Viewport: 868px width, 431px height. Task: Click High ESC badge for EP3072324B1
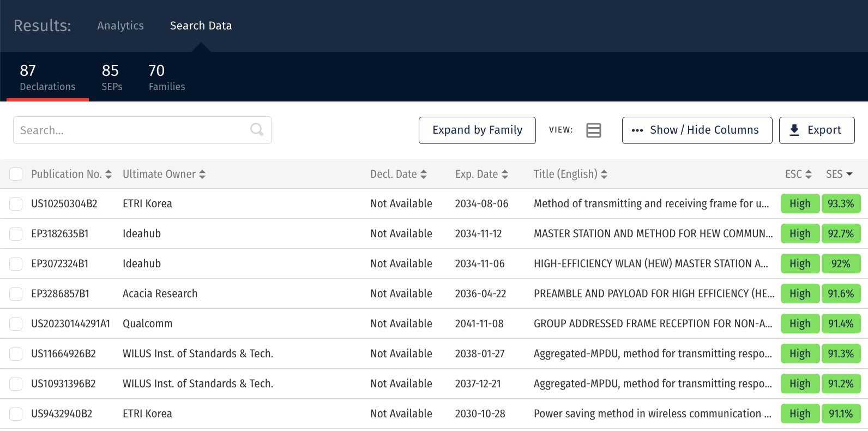(x=800, y=264)
